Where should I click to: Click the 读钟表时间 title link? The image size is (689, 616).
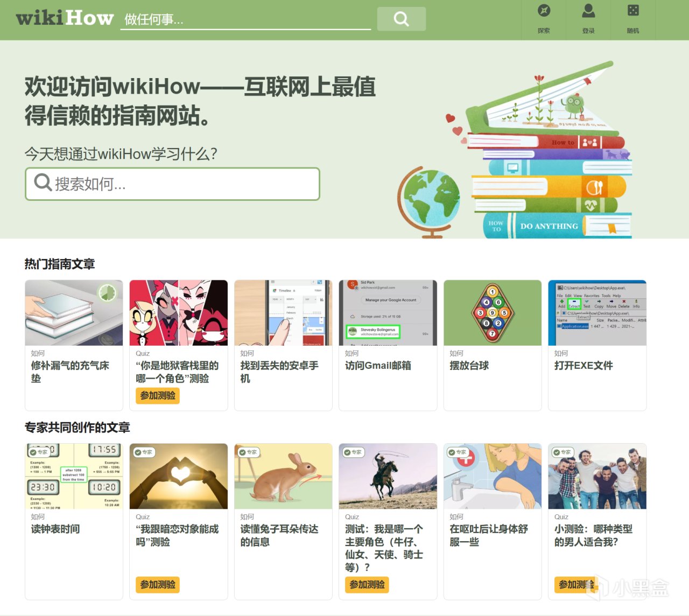click(55, 529)
